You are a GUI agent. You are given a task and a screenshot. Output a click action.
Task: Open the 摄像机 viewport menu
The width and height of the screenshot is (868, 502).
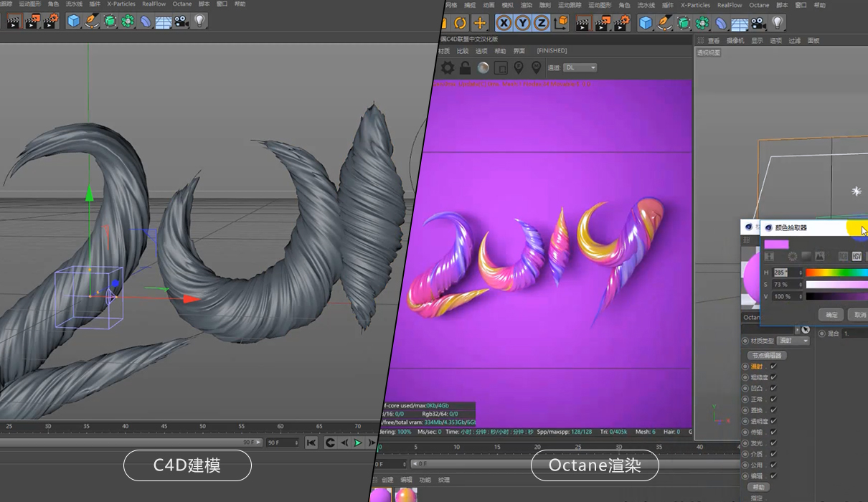click(x=735, y=41)
